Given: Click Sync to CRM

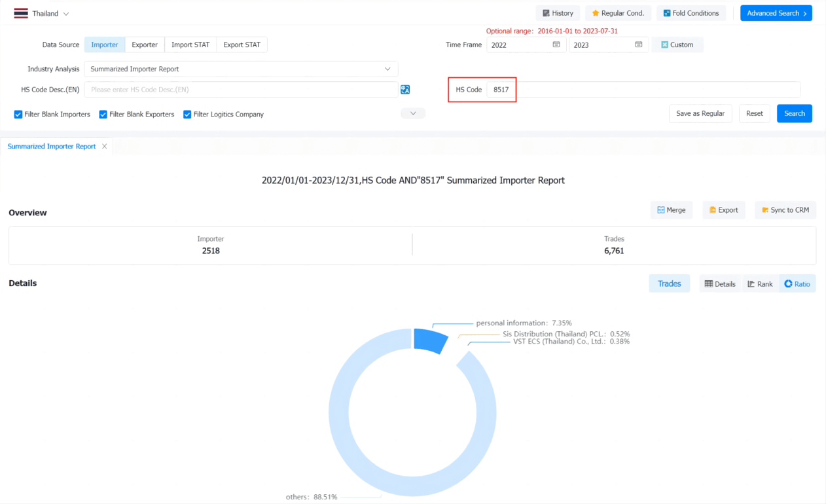Looking at the screenshot, I should pyautogui.click(x=785, y=210).
